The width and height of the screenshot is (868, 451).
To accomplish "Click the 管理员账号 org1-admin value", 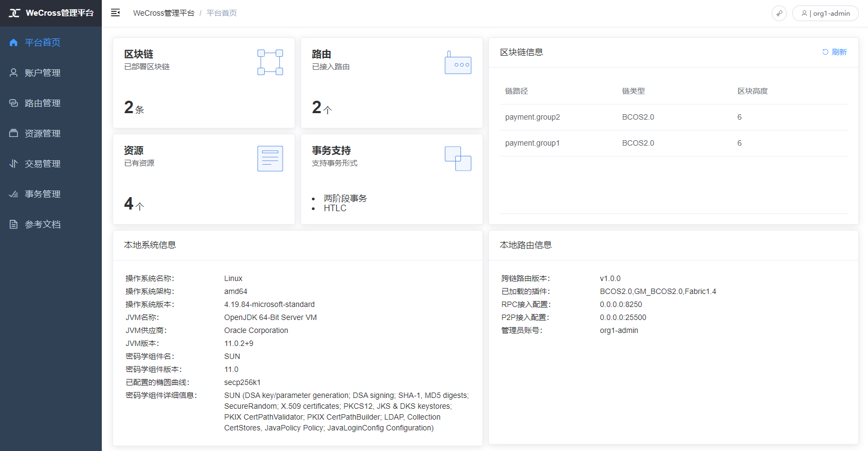I will click(619, 330).
